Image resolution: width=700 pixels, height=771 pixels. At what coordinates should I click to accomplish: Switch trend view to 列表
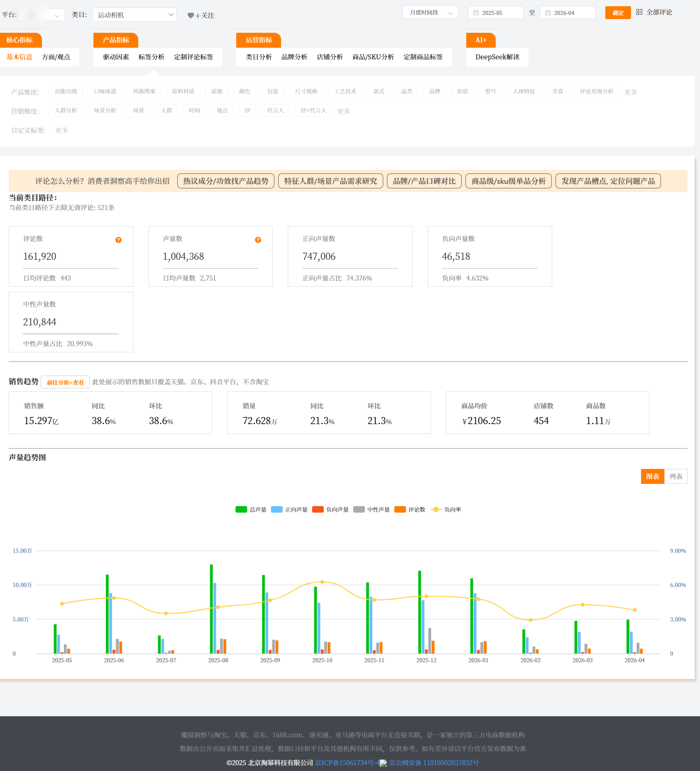(x=676, y=476)
